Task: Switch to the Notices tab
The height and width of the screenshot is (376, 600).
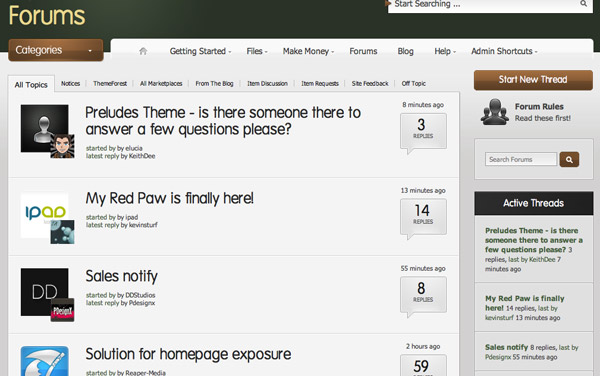Action: (x=70, y=83)
